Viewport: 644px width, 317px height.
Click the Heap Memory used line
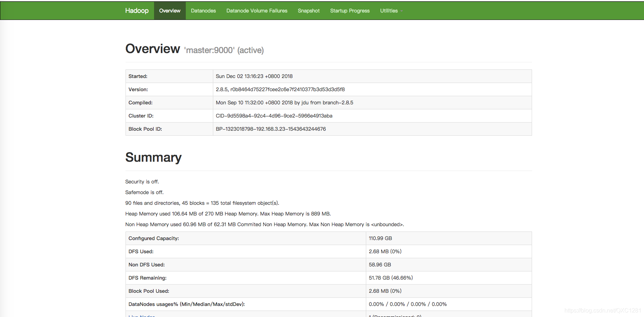pos(228,214)
